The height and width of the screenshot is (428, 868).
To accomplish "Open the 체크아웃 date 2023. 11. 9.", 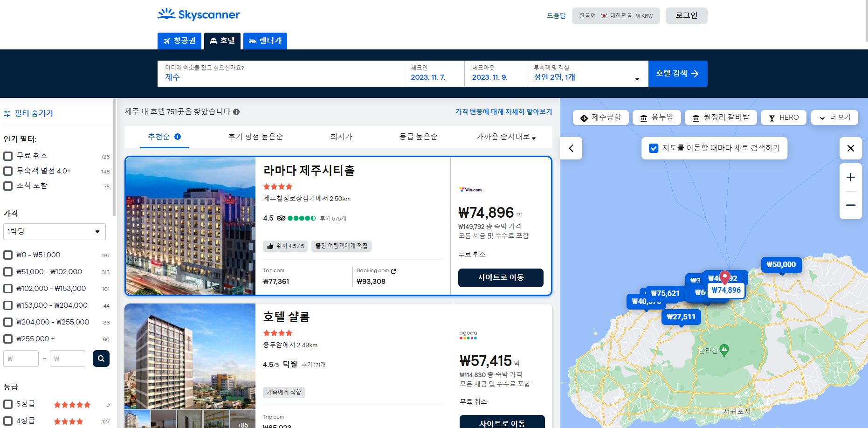I will click(x=495, y=73).
